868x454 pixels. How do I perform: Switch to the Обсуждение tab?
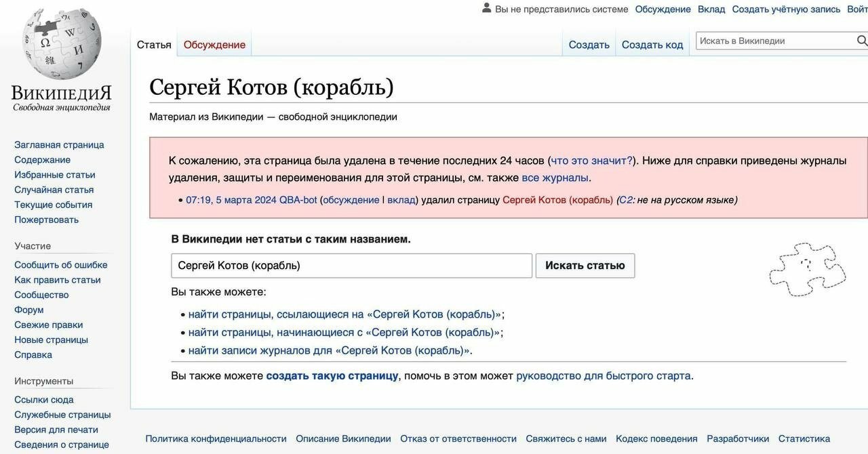tap(214, 45)
